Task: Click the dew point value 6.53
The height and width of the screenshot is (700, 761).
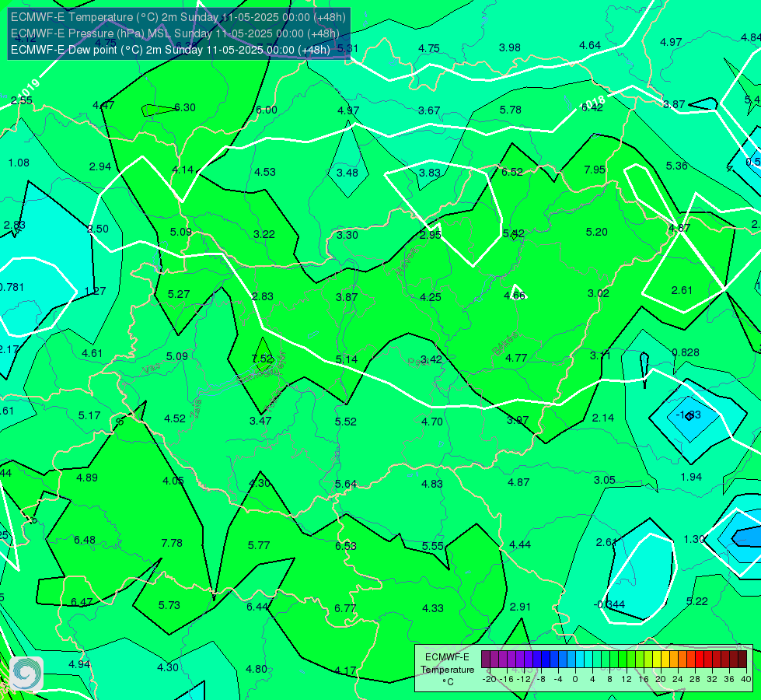Action: 346,546
